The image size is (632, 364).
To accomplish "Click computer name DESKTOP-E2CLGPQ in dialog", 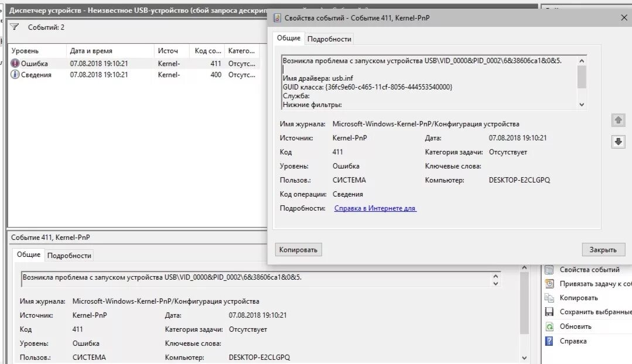I will (x=519, y=180).
